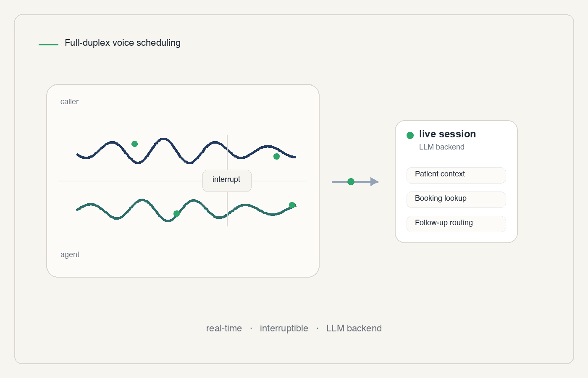
Task: Open the Booking lookup item
Action: 456,199
